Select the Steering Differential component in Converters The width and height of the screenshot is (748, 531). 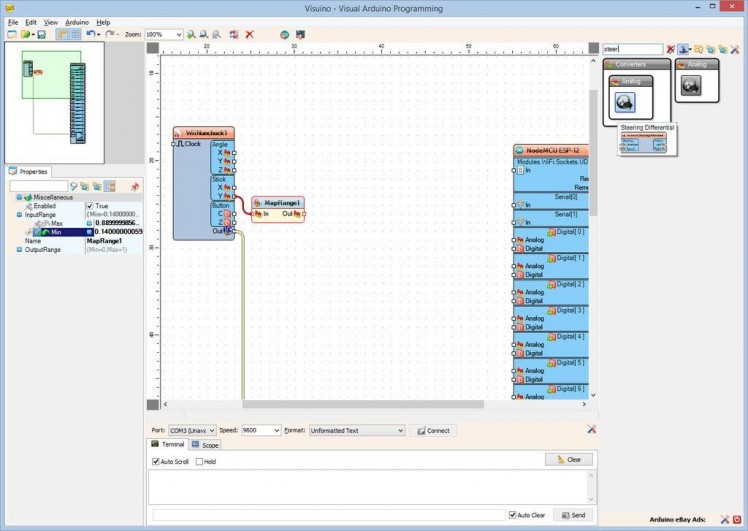(x=625, y=101)
